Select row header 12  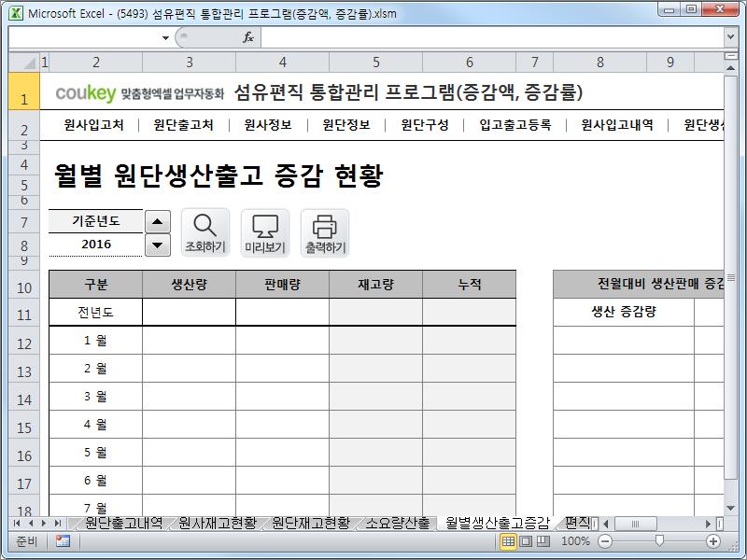[24, 341]
